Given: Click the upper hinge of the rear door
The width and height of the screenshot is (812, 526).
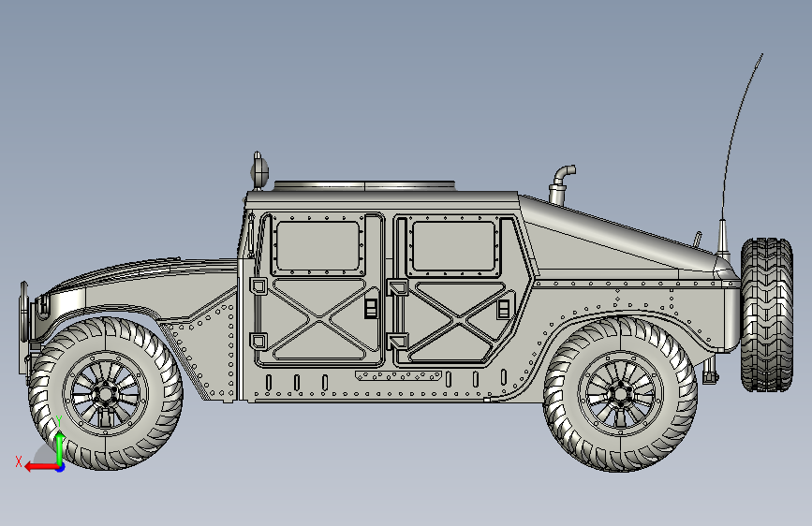Looking at the screenshot, I should [397, 286].
